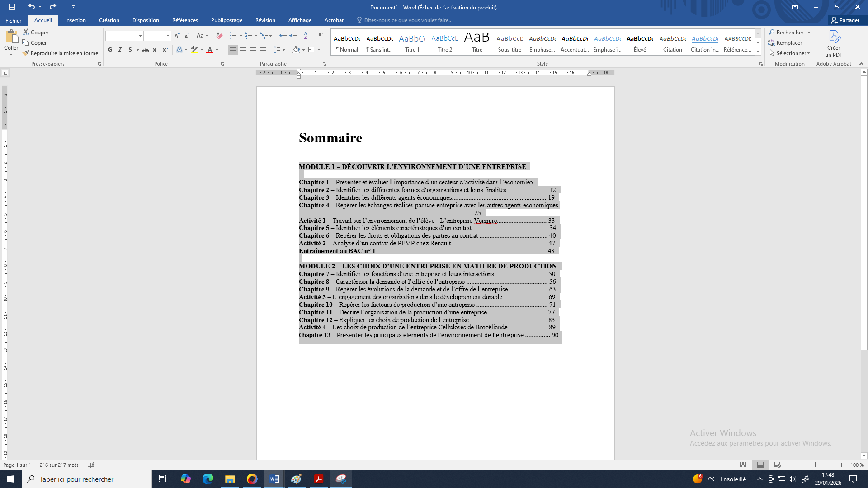
Task: Click the Remplacer button
Action: (785, 43)
